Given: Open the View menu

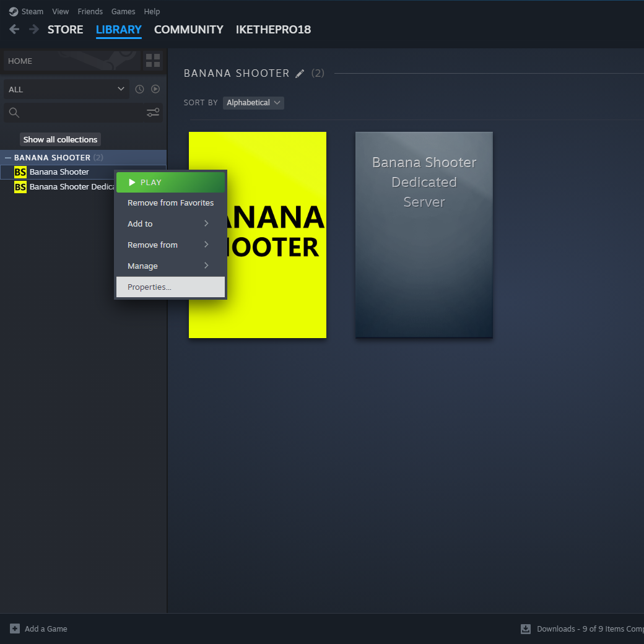Looking at the screenshot, I should point(61,12).
